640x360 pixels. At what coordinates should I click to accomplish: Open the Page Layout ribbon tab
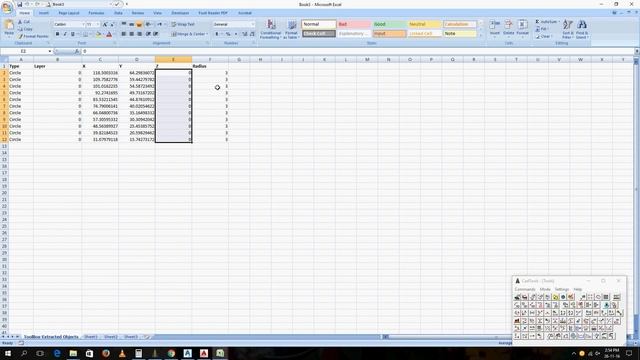69,13
